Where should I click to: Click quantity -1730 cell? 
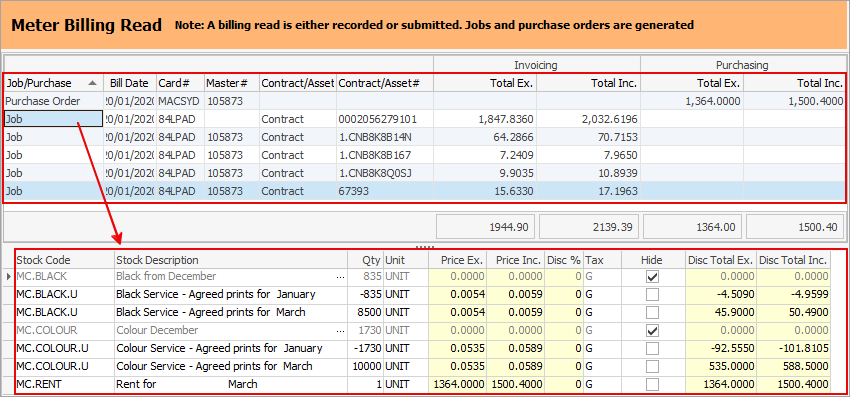click(365, 348)
